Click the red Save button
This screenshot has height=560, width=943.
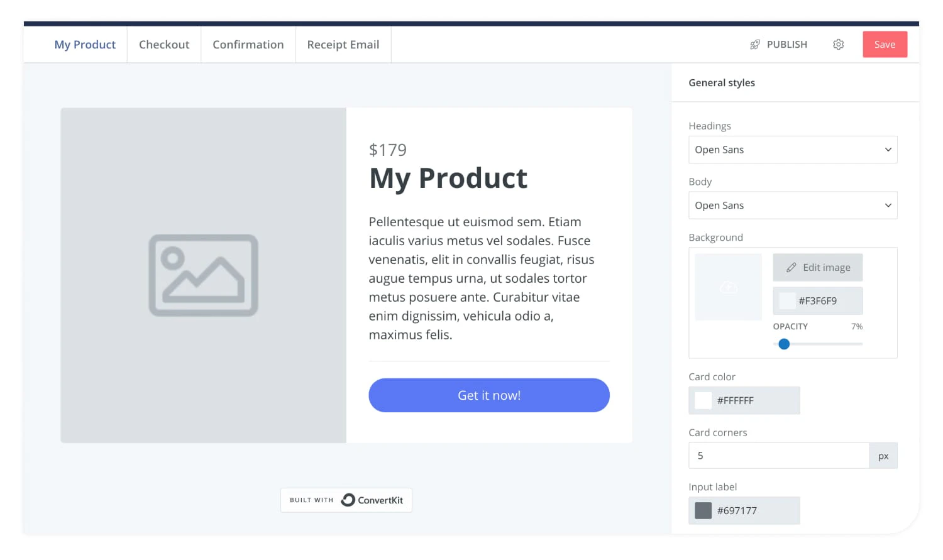point(885,44)
